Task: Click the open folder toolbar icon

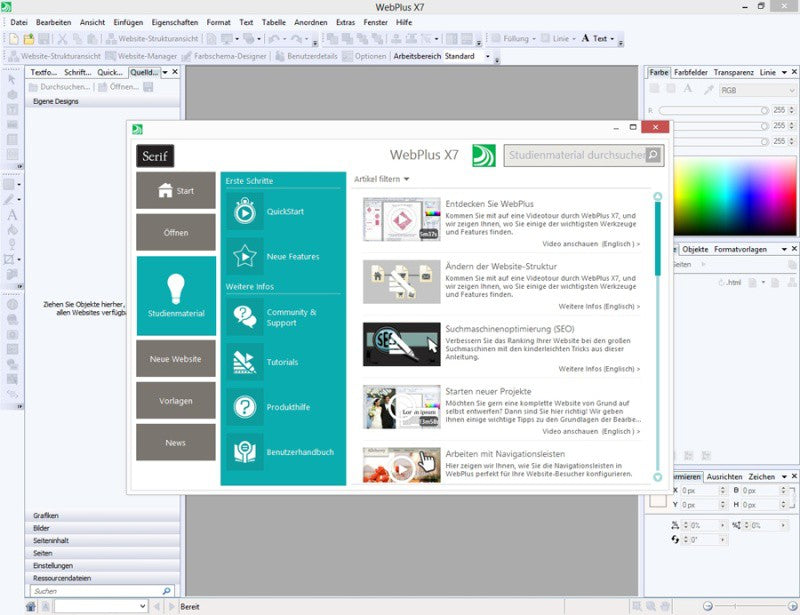Action: click(29, 39)
